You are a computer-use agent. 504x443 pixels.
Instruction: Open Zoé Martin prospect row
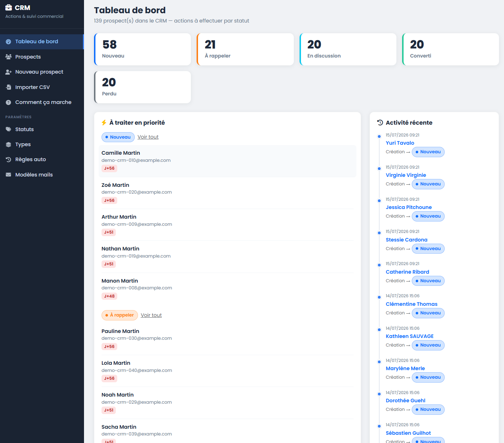[x=227, y=193]
